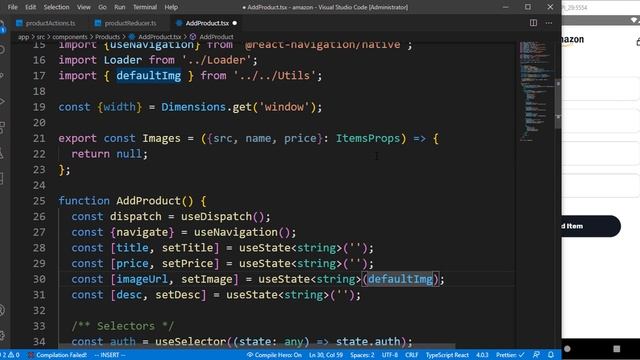Image resolution: width=640 pixels, height=360 pixels.
Task: Click the unsaved dot on AddProduct.tsx tab
Action: point(235,23)
